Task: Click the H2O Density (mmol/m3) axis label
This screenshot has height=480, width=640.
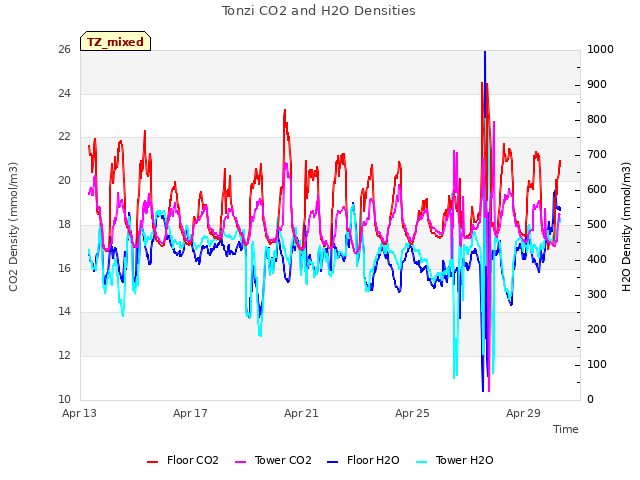Action: (626, 227)
